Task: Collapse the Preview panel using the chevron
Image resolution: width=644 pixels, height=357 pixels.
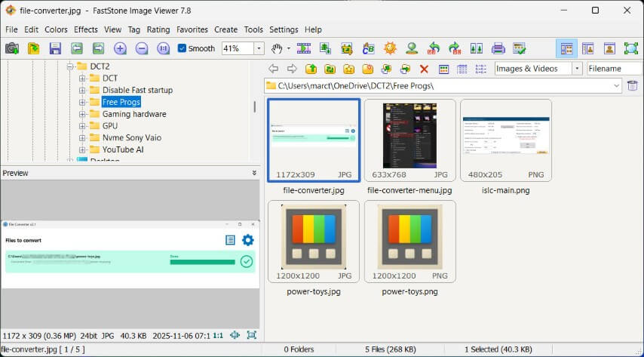Action: (254, 173)
